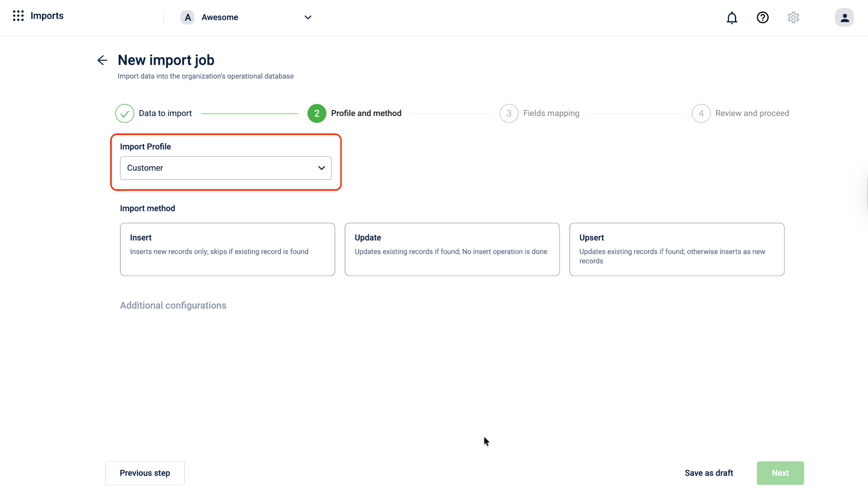Click the Data to import checkmark step

click(x=125, y=113)
